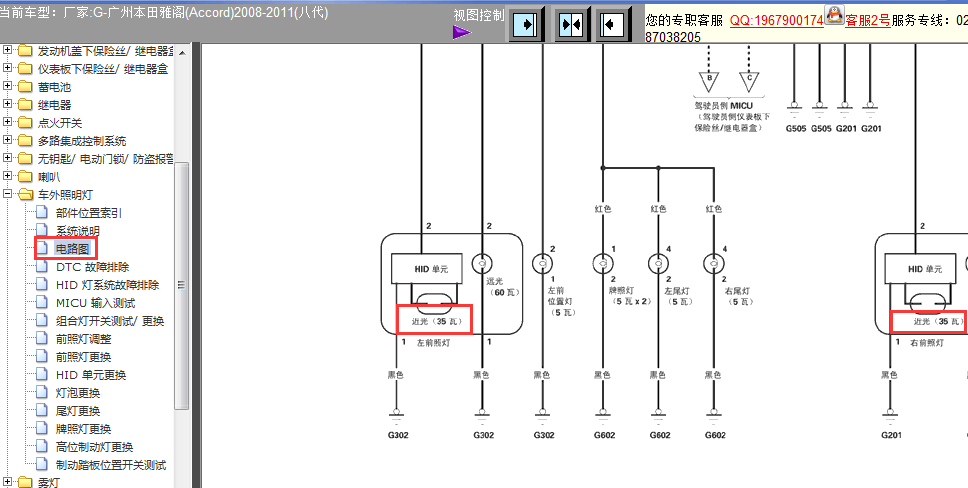Click the 左前位置灯 label
968x488 pixels.
click(x=561, y=301)
